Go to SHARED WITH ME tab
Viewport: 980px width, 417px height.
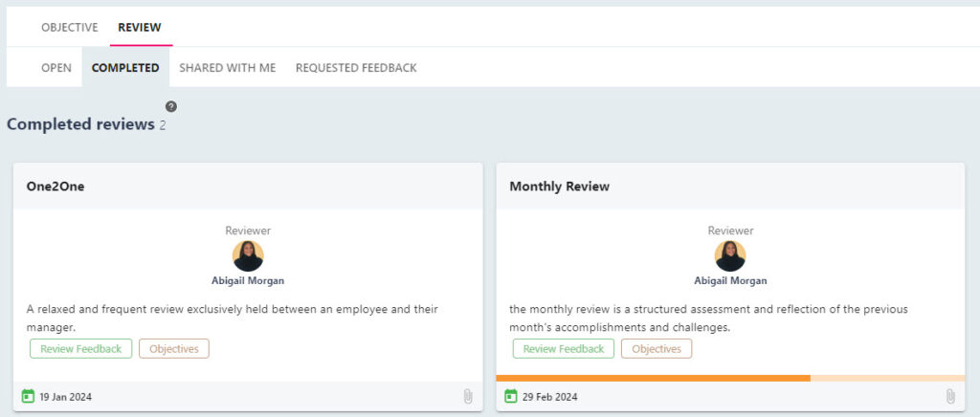click(228, 67)
